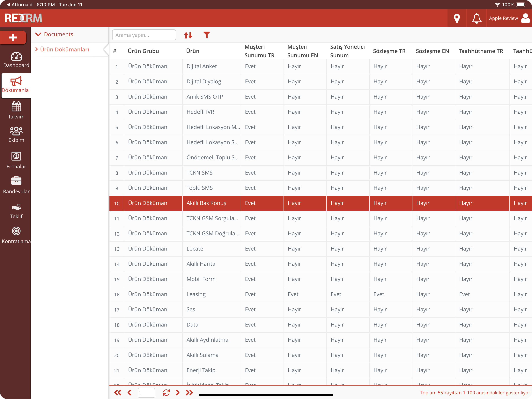This screenshot has width=532, height=399.
Task: Select the Data row
Action: (x=321, y=325)
